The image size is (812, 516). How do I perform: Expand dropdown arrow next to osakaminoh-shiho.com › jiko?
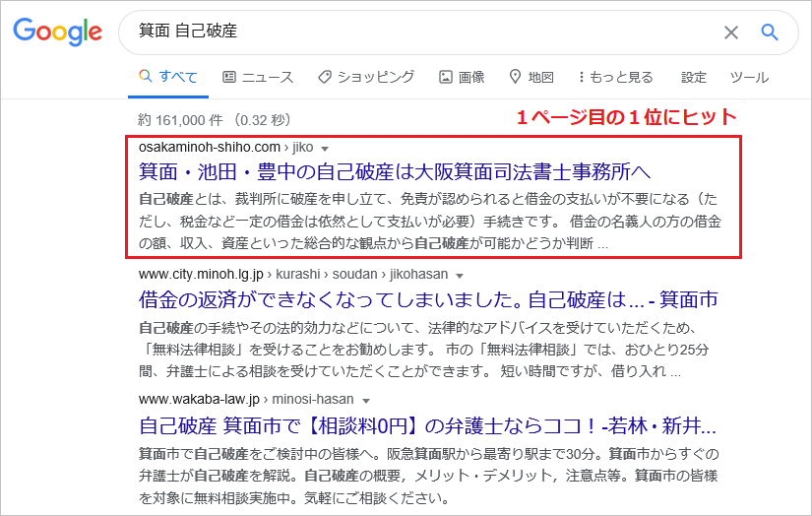point(325,149)
